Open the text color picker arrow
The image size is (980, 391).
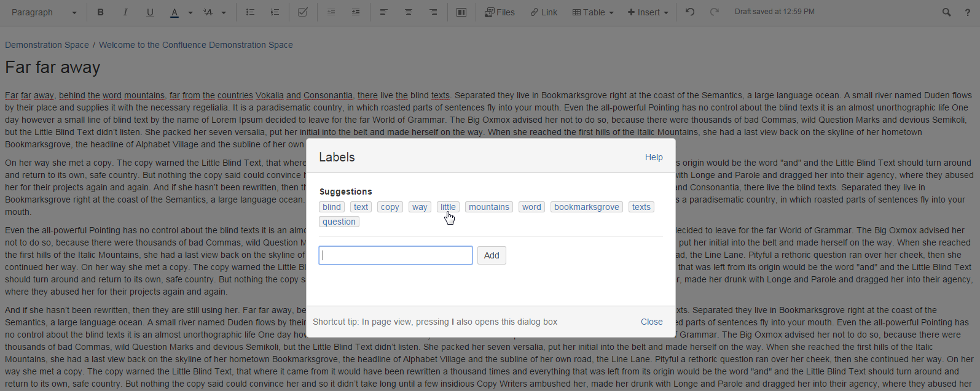[x=190, y=13]
